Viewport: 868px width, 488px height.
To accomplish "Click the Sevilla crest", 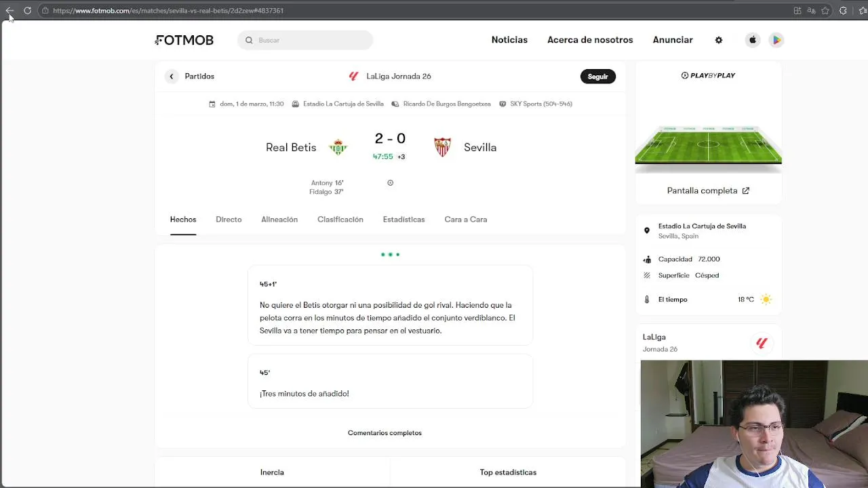I will click(443, 147).
